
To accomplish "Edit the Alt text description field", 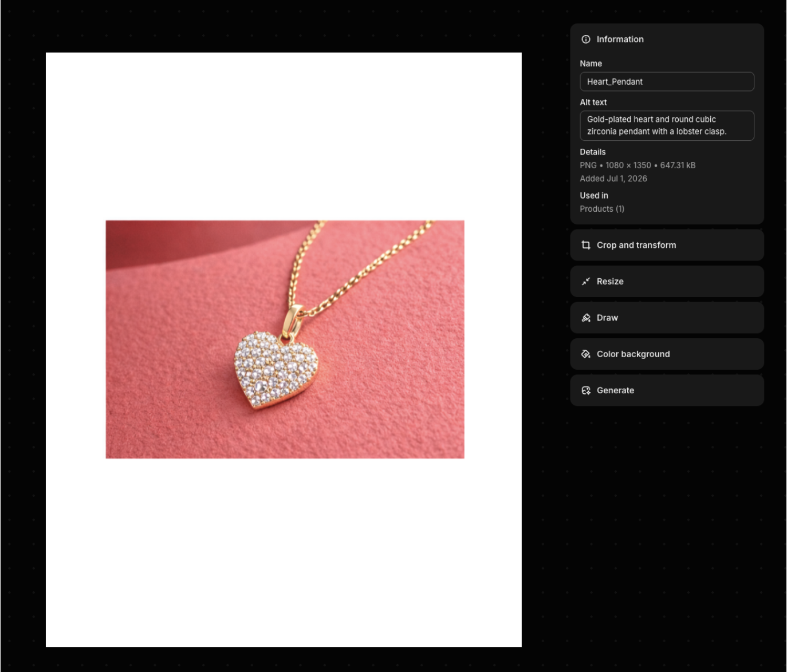I will pos(667,125).
